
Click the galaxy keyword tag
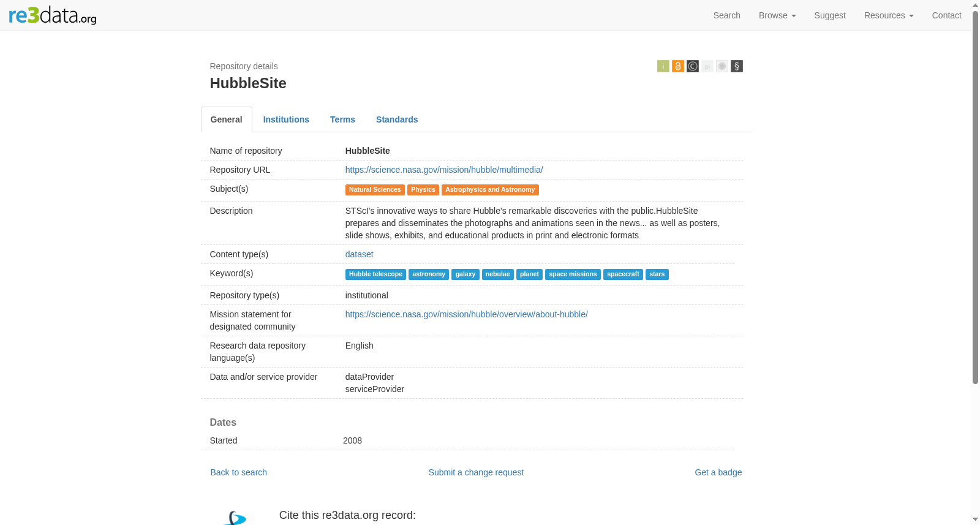(466, 274)
